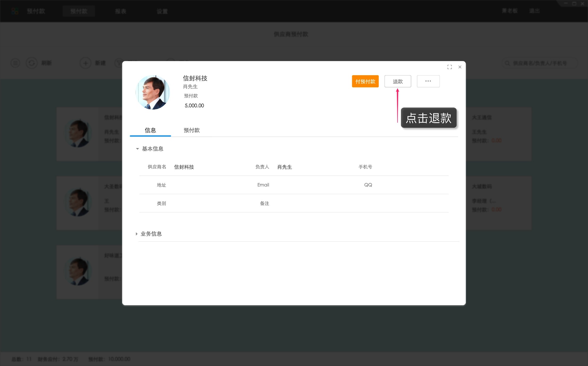Open the 预付款 tab inside the dialog

[x=191, y=130]
